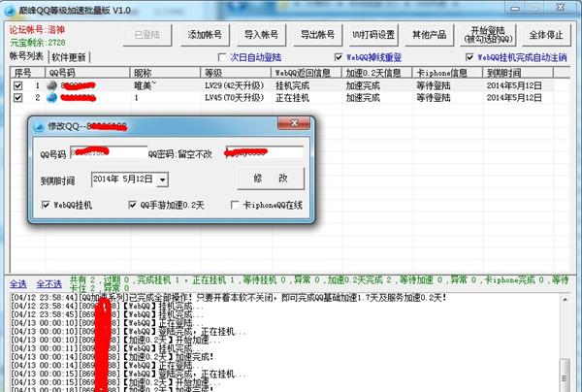The height and width of the screenshot is (392, 582).
Task: Click 卡iphone信息 column header
Action: [x=447, y=73]
